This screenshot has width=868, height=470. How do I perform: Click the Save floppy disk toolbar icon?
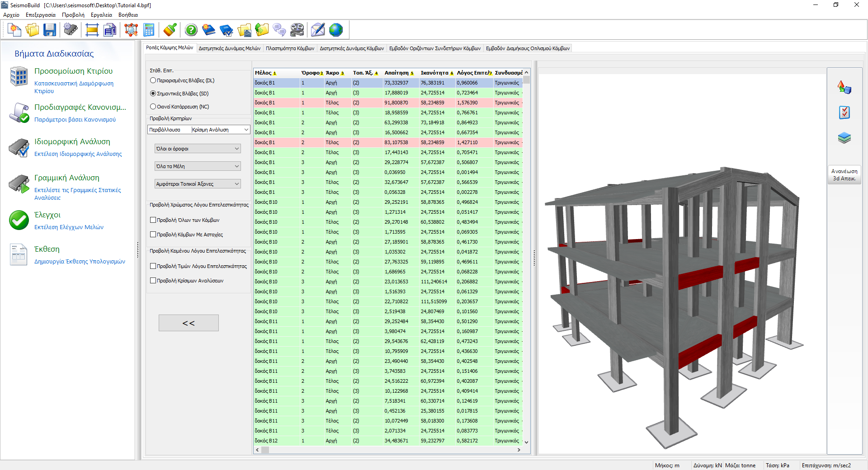pyautogui.click(x=50, y=30)
